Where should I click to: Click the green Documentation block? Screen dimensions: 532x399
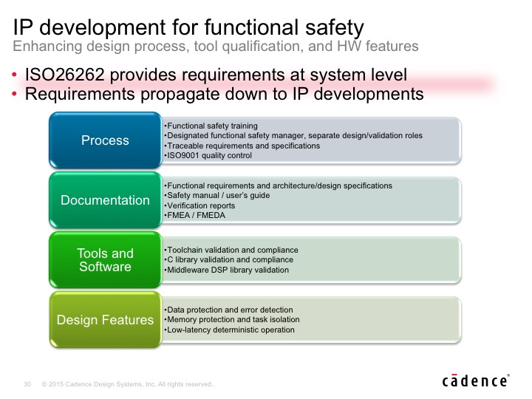tap(105, 199)
